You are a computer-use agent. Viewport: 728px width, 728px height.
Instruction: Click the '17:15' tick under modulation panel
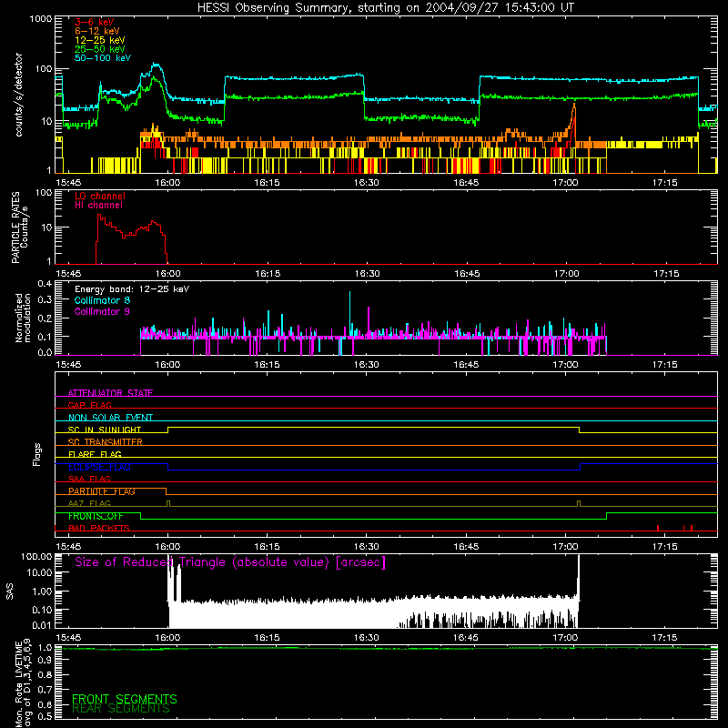[x=665, y=365]
